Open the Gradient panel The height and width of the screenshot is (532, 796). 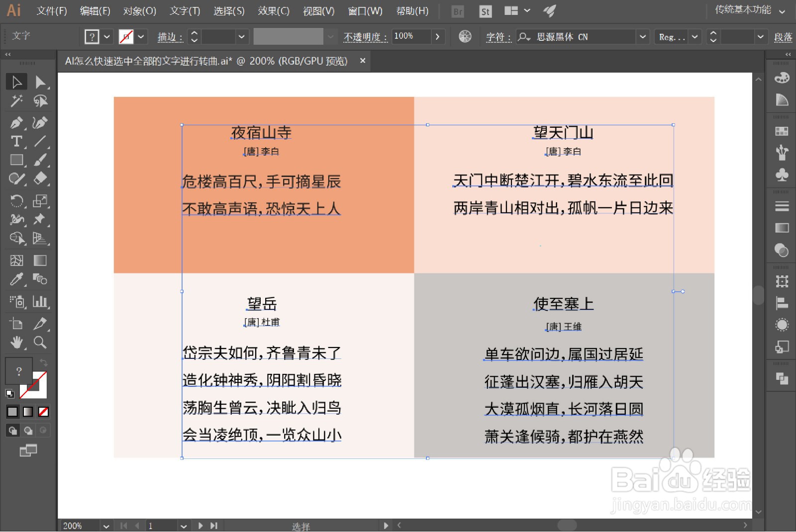781,228
